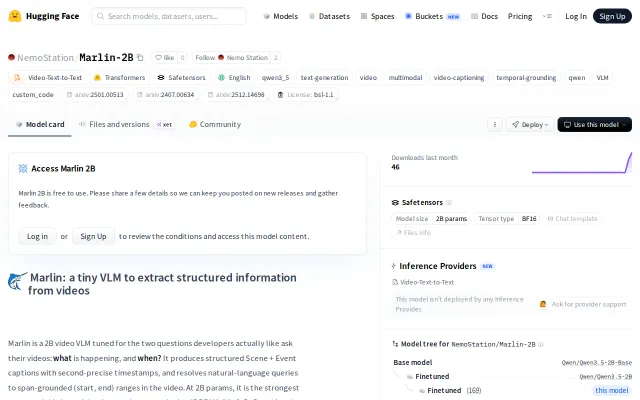Click Log in in the access box
Screen dimensions: 640x400
pos(37,236)
